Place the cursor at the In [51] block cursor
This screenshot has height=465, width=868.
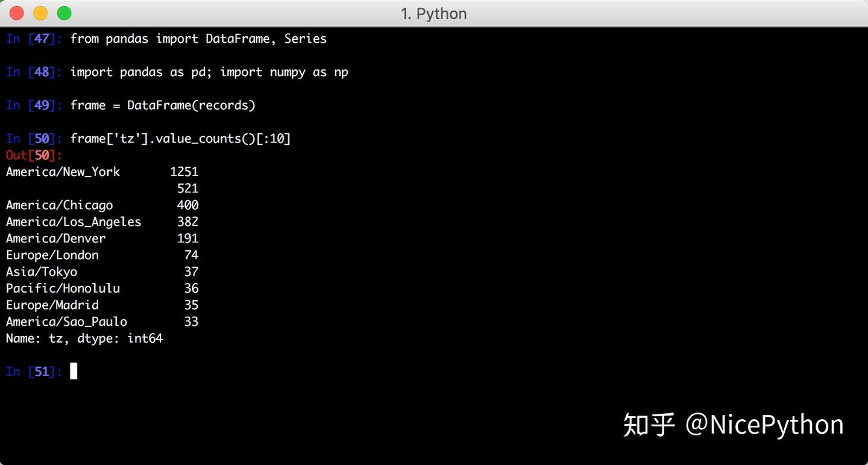pos(74,372)
